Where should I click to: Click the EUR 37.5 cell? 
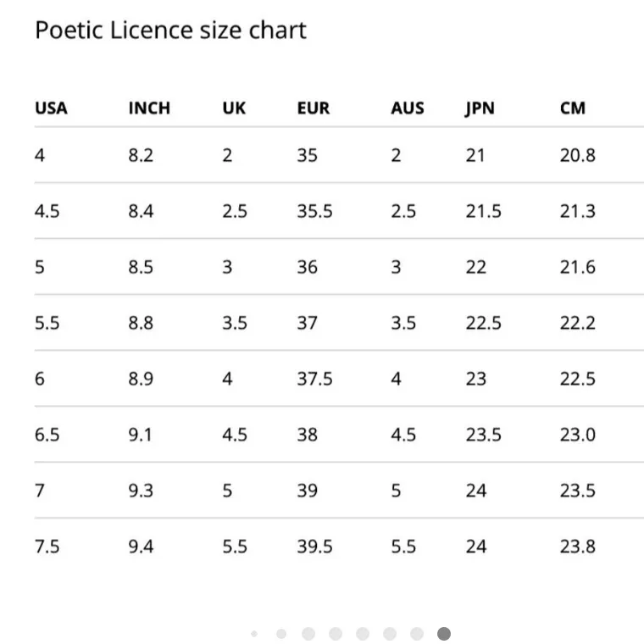[x=314, y=379]
